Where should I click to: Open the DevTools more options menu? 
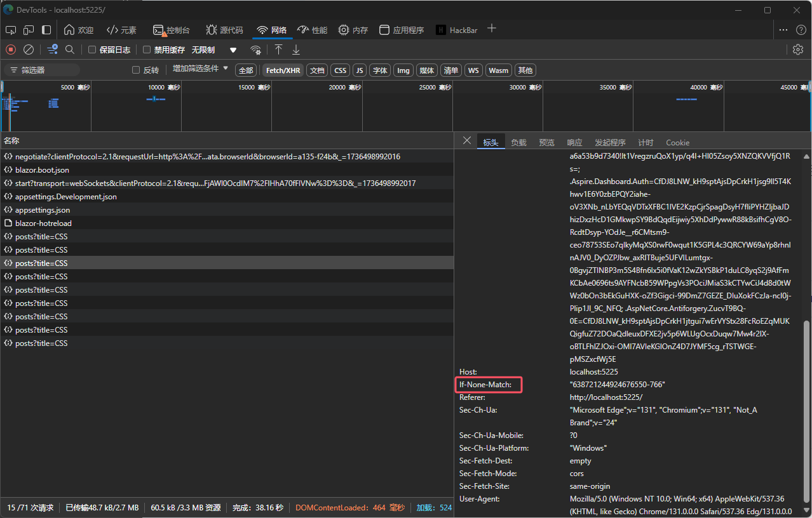coord(783,30)
